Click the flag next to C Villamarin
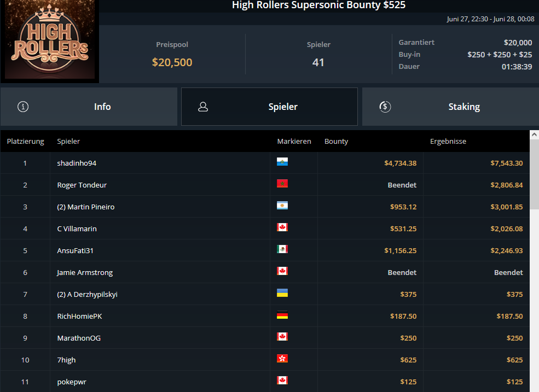The height and width of the screenshot is (392, 539). (x=282, y=227)
